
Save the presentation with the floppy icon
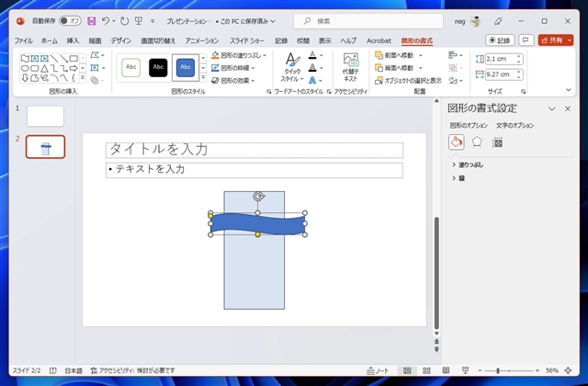92,21
